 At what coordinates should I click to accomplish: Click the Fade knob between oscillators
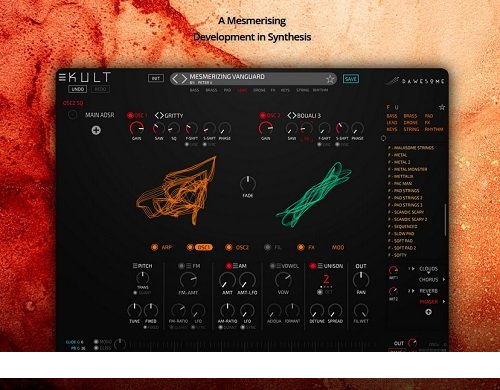(248, 184)
